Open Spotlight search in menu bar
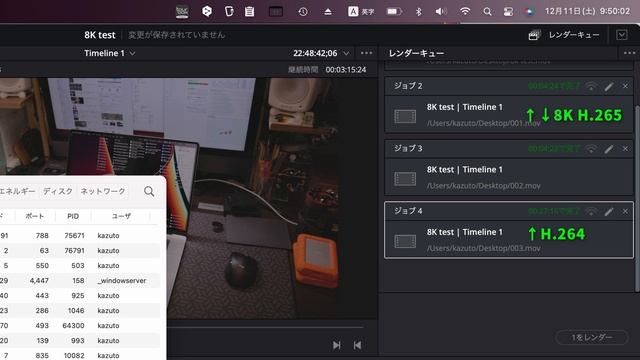 tap(487, 12)
